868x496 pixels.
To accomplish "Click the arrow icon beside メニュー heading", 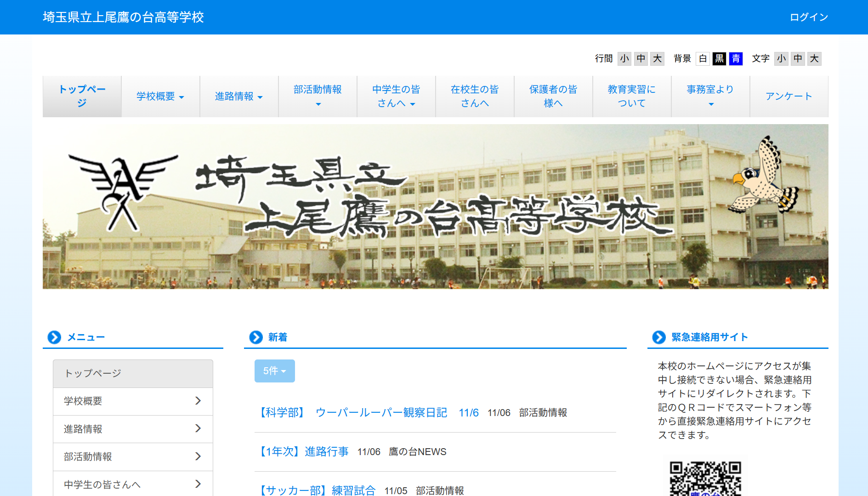I will click(54, 337).
